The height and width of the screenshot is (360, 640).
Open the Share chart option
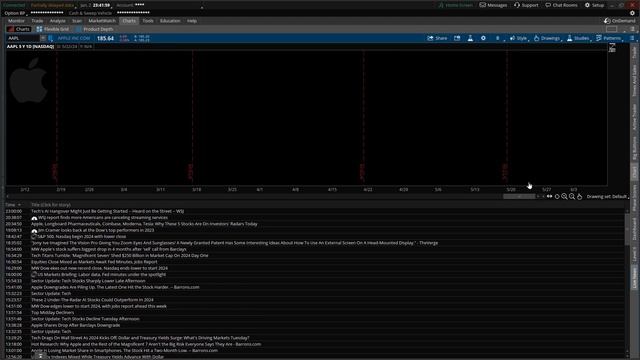pos(437,38)
